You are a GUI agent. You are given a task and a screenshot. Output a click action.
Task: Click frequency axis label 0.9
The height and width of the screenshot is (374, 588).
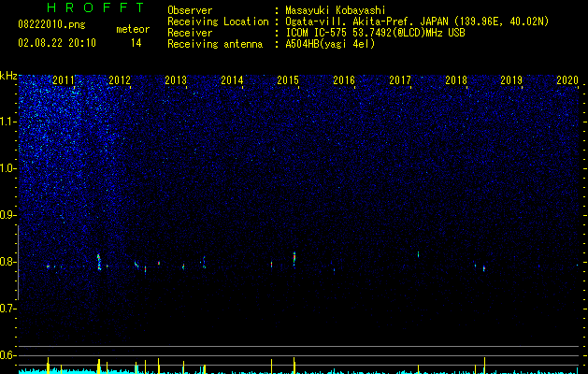point(8,215)
